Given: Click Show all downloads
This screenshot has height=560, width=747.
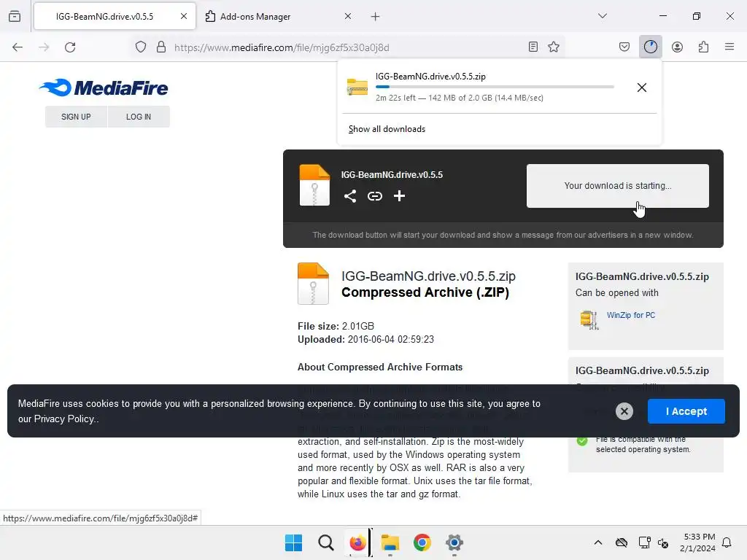Looking at the screenshot, I should (387, 129).
